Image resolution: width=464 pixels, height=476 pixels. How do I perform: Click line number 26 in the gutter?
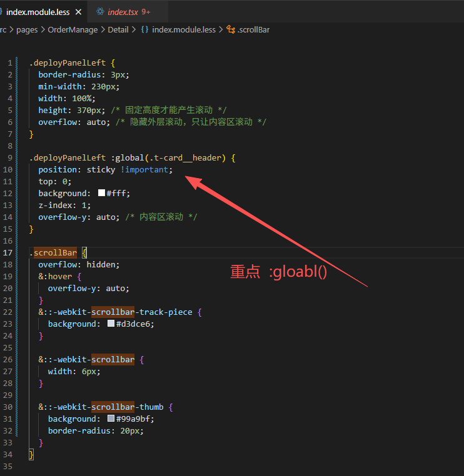8,359
